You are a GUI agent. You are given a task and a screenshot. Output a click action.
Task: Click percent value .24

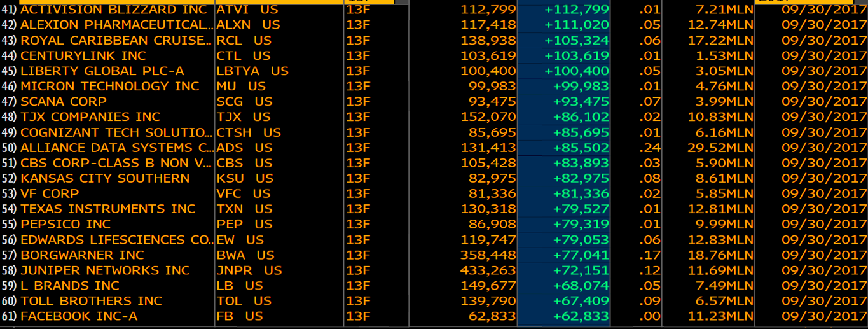(649, 148)
